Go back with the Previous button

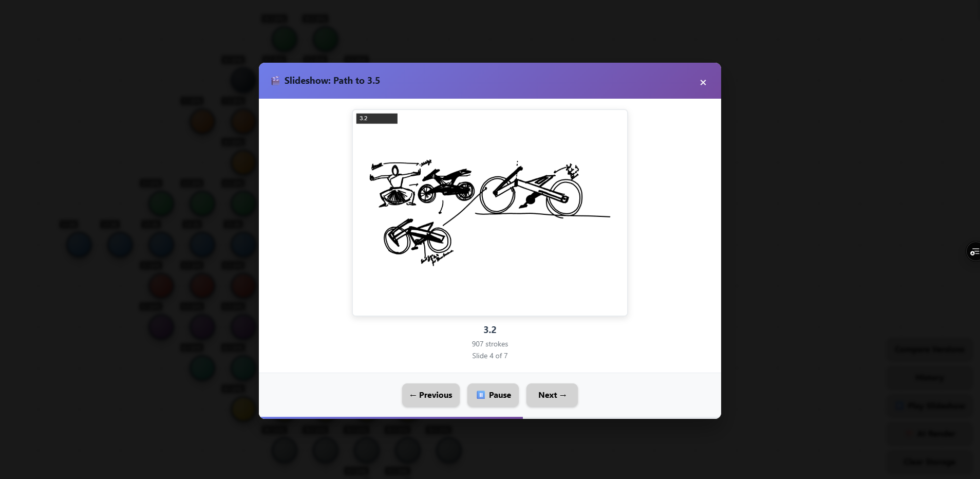coord(431,395)
